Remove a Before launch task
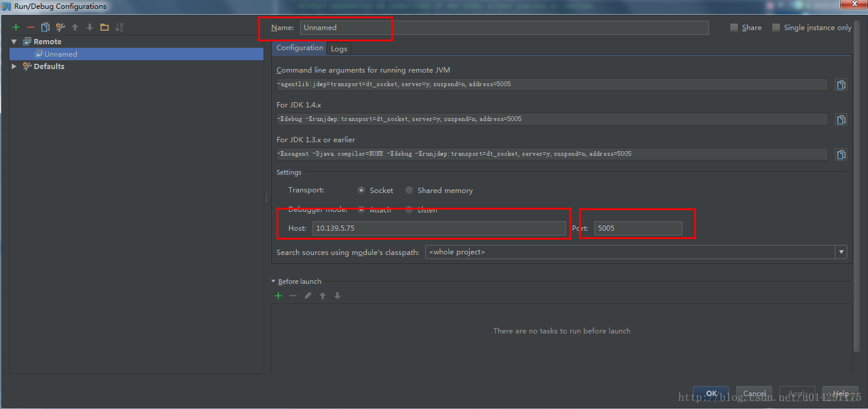Image resolution: width=868 pixels, height=409 pixels. (293, 296)
